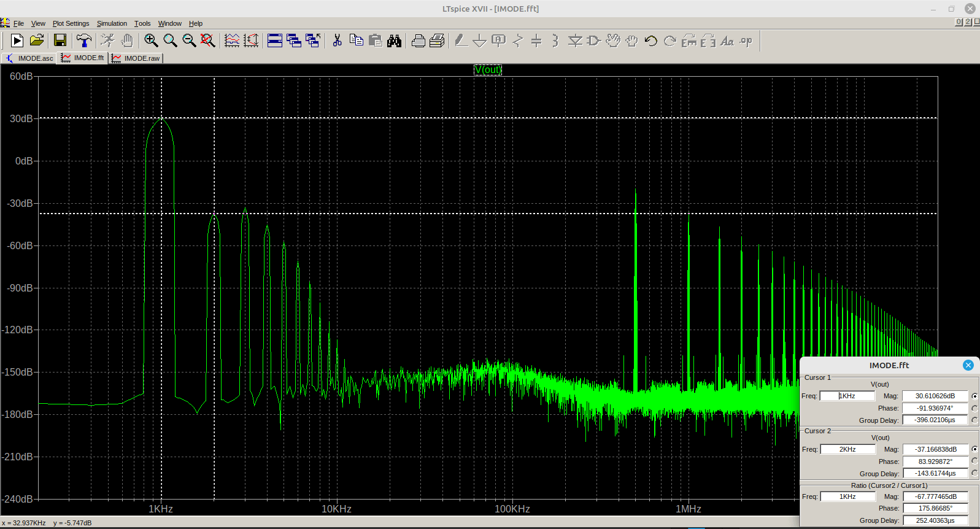This screenshot has width=980, height=529.
Task: Click the Aa text tool icon
Action: tap(727, 41)
